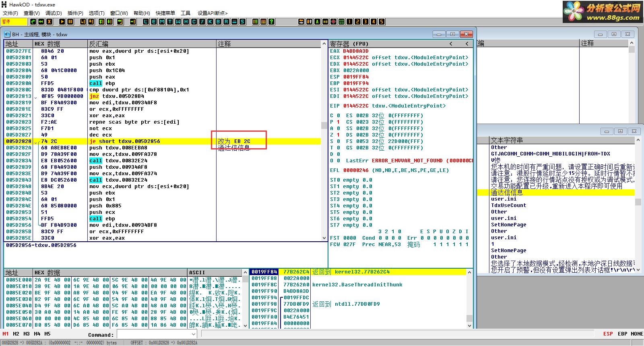The width and height of the screenshot is (644, 346).
Task: Open Source window (S icon)
Action: pos(242,22)
